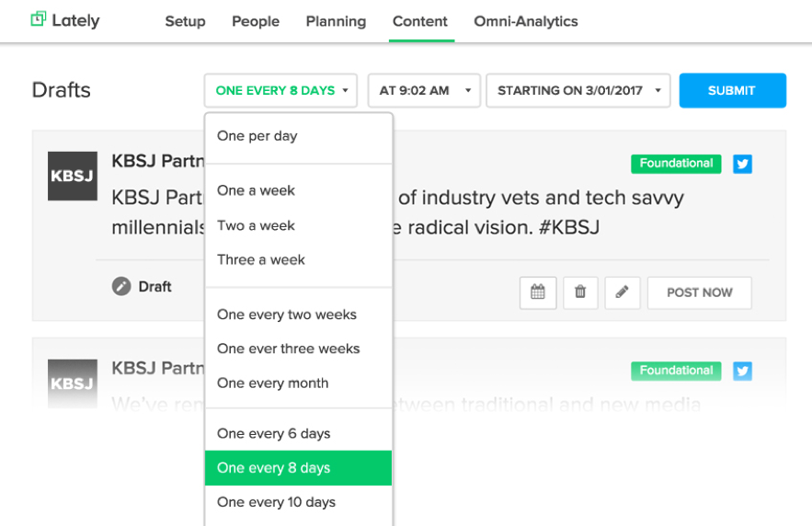Edit first draft using pencil icon
This screenshot has width=812, height=526.
click(623, 292)
